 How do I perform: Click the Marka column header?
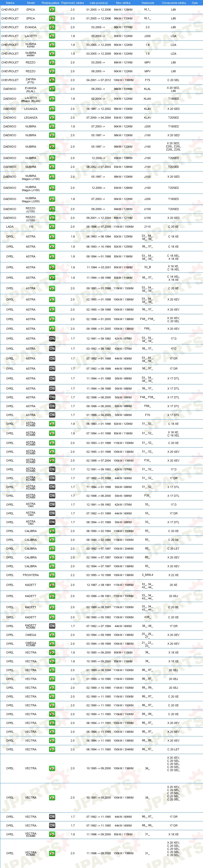pyautogui.click(x=10, y=3)
